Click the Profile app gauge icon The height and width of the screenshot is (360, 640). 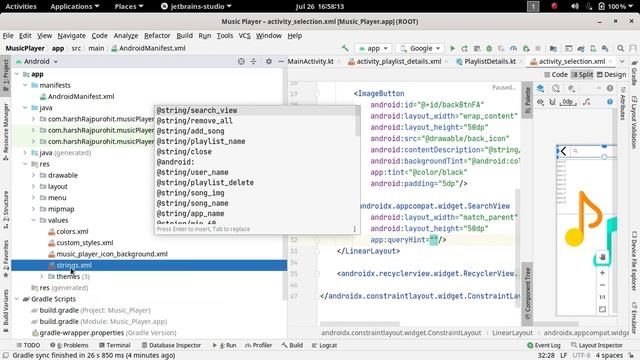(513, 48)
